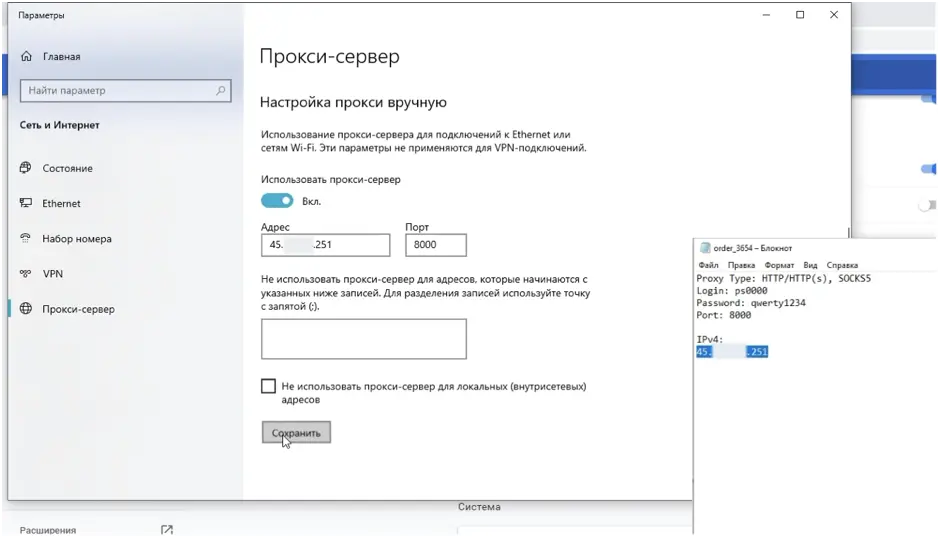Image resolution: width=940 pixels, height=538 pixels.
Task: Close the Параметры window
Action: pos(834,15)
